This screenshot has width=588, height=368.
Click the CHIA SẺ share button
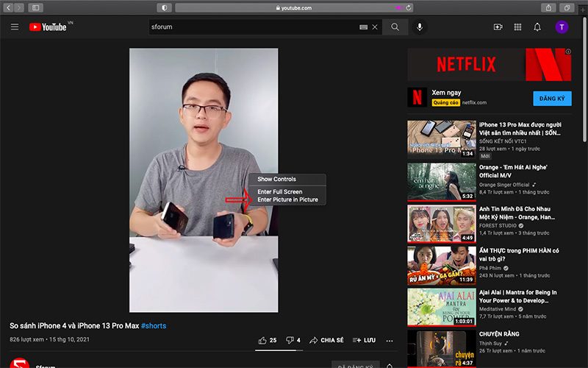coord(326,340)
